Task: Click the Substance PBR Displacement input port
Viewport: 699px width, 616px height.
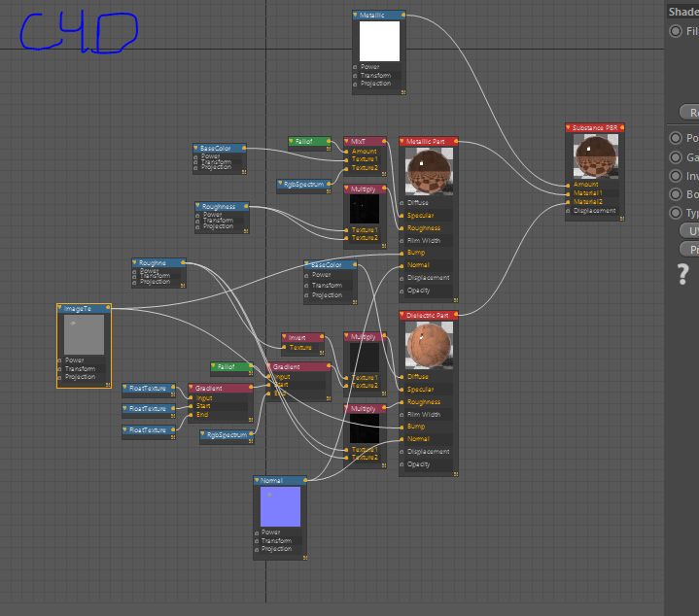Action: (x=568, y=211)
